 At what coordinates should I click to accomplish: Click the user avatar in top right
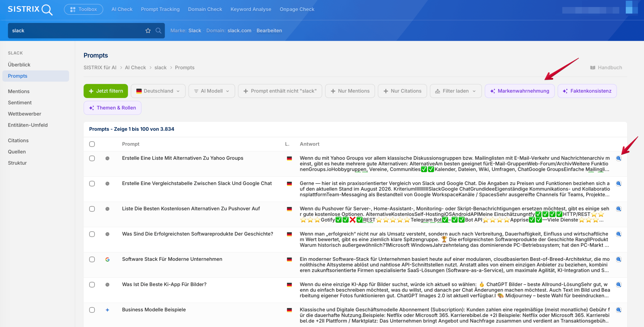pos(632,7)
